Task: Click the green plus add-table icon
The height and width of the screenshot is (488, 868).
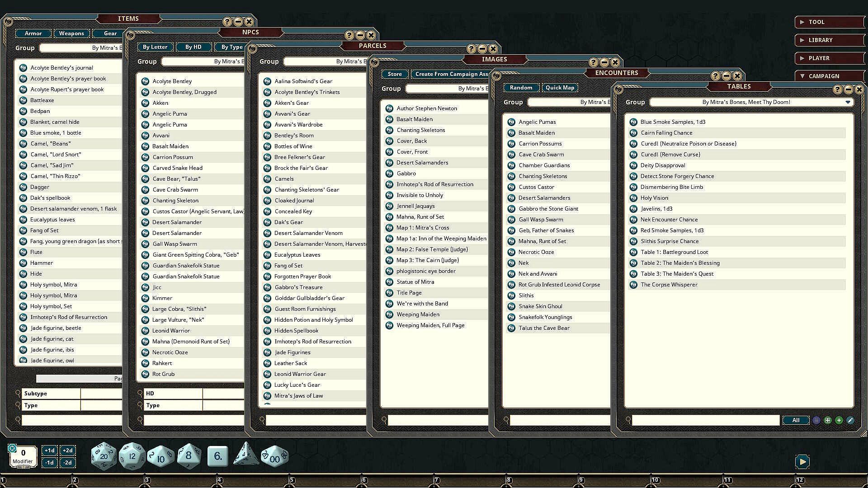Action: (839, 420)
